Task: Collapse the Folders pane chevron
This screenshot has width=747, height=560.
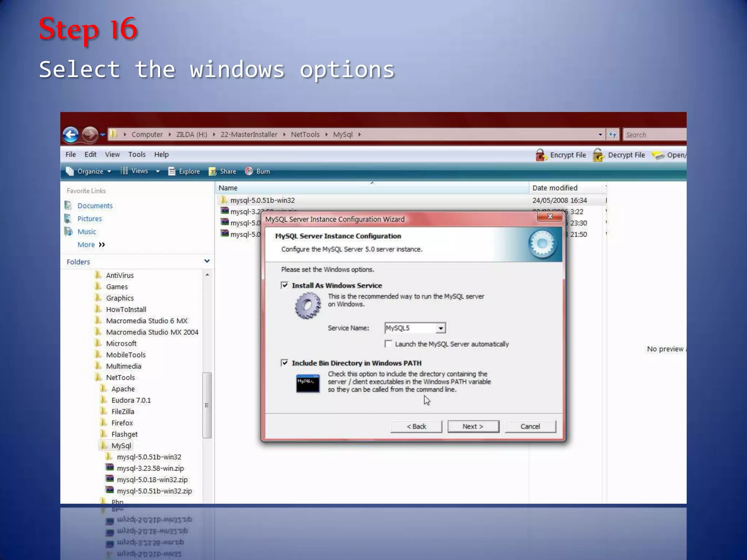Action: pyautogui.click(x=207, y=261)
